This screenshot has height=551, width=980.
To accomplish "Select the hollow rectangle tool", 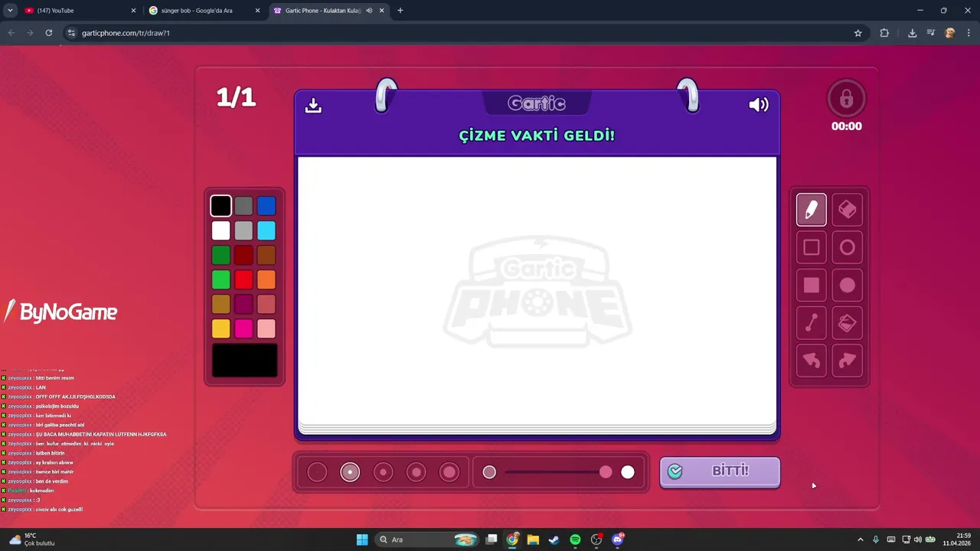I will (x=812, y=247).
